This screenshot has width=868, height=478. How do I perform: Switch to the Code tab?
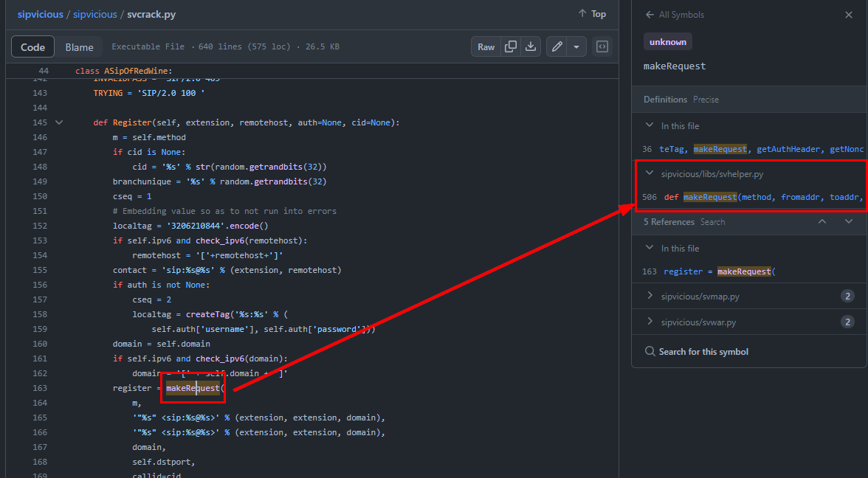click(32, 47)
